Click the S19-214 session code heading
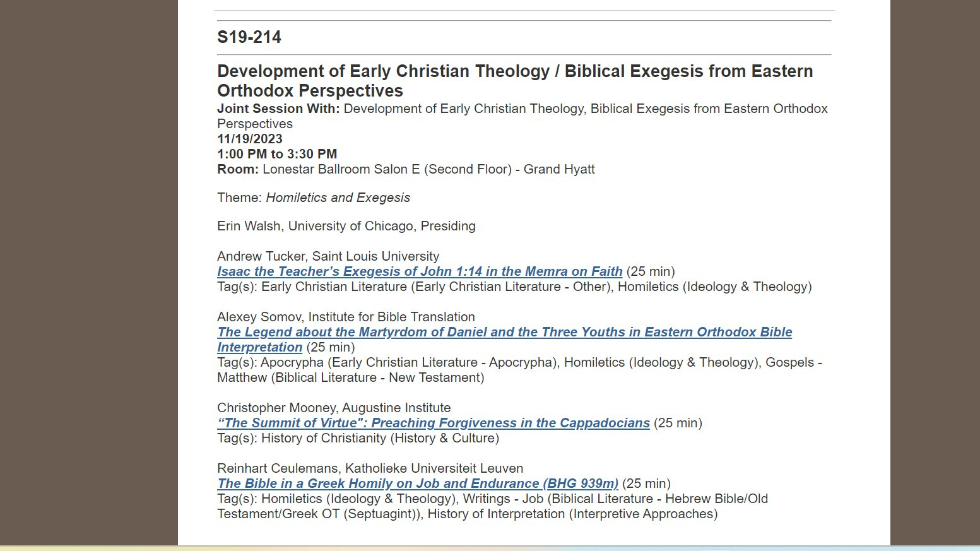 (249, 37)
